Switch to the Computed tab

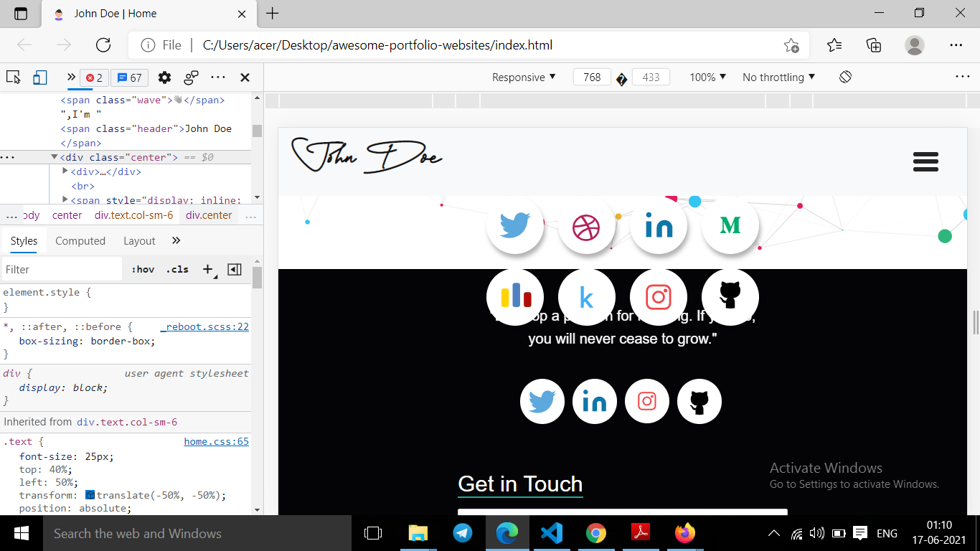click(80, 240)
